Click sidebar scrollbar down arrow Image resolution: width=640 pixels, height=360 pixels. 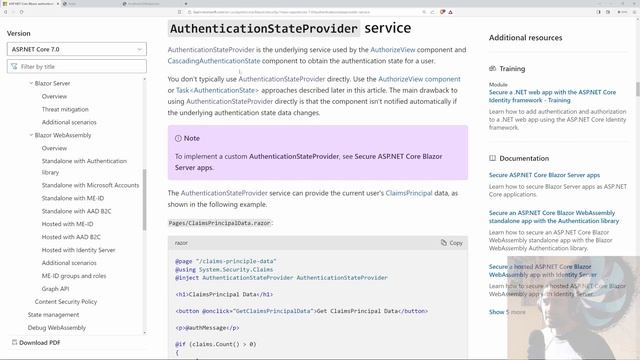[x=144, y=333]
